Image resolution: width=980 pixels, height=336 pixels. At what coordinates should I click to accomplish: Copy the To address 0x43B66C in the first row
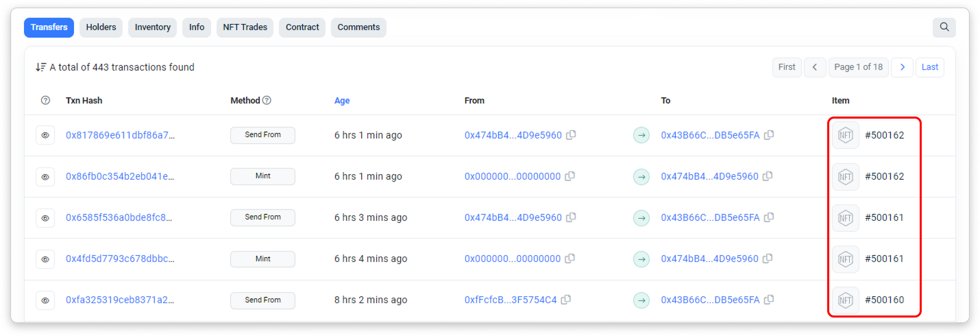pos(769,135)
